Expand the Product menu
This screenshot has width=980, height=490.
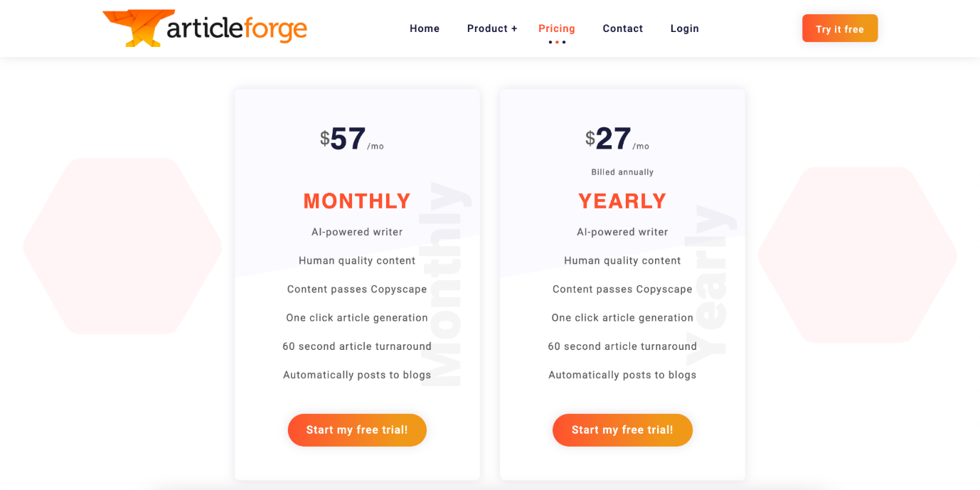click(x=491, y=28)
